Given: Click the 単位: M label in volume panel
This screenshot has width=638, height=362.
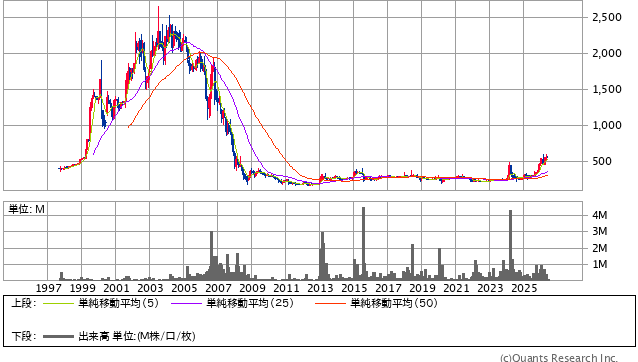Looking at the screenshot, I should pyautogui.click(x=27, y=209).
